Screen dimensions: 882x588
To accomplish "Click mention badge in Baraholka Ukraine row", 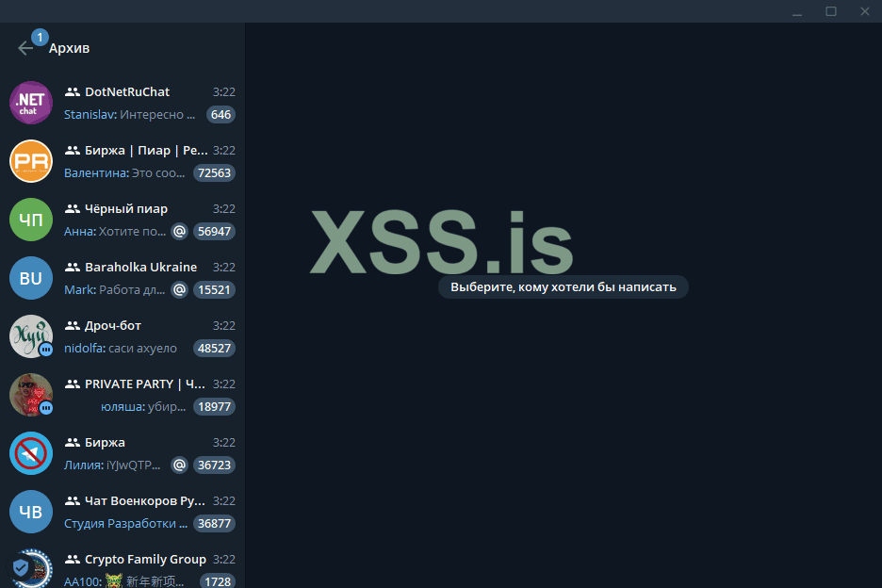I will click(179, 290).
